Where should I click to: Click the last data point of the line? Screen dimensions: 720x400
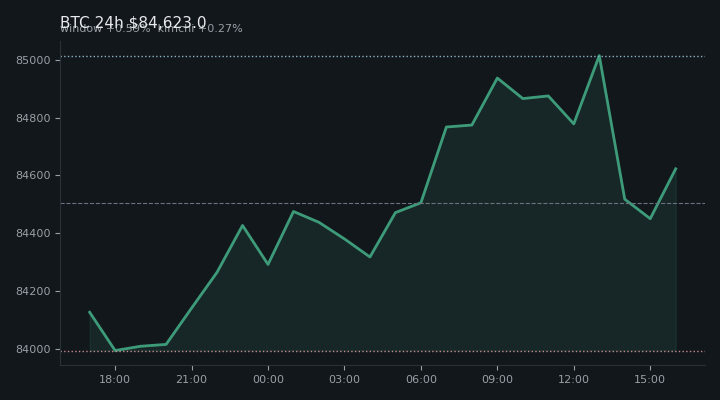[676, 169]
